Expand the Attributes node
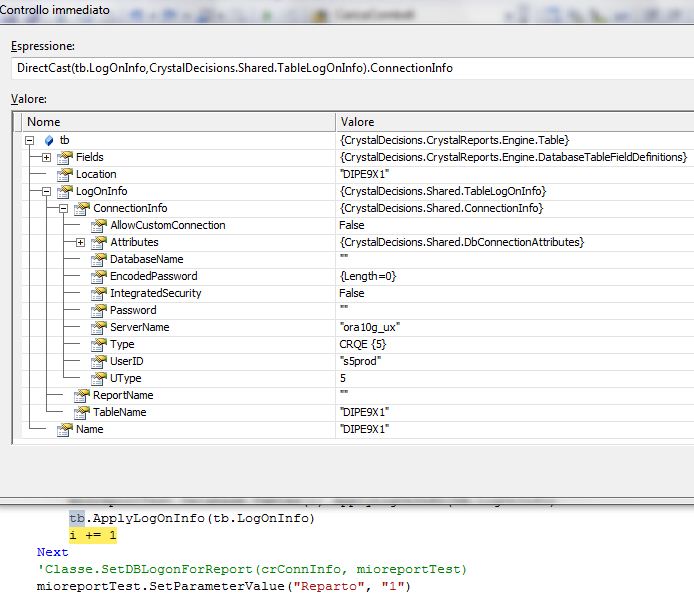This screenshot has width=694, height=596. 80,242
